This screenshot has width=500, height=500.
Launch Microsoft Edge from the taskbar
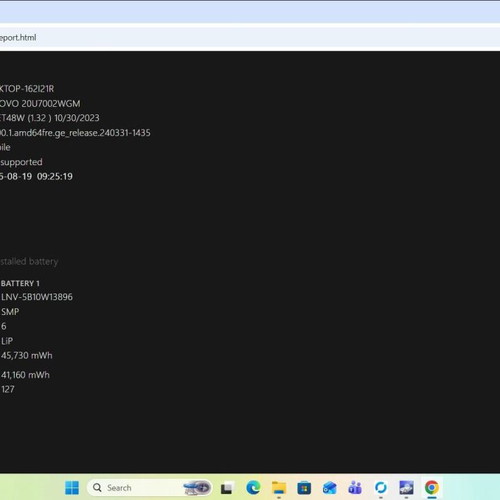click(x=253, y=488)
